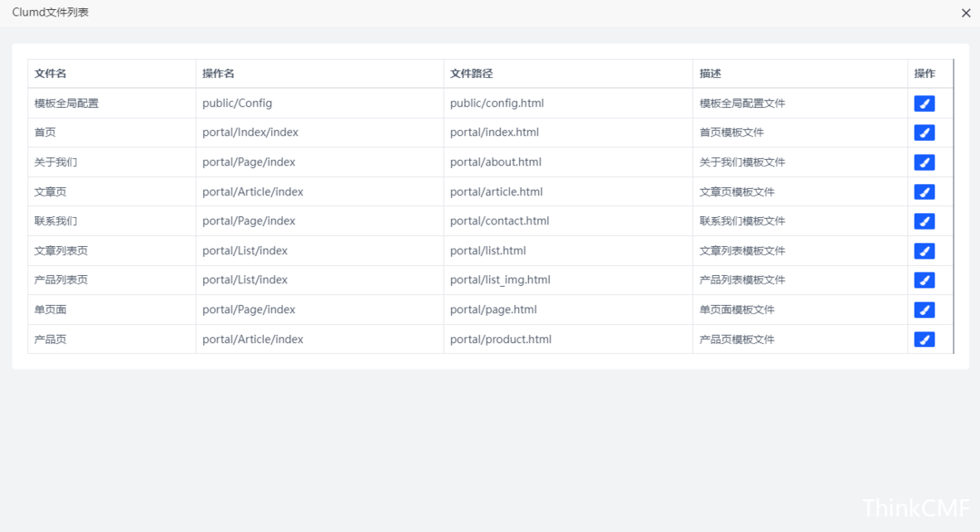Select the public/Config action name cell

point(237,103)
